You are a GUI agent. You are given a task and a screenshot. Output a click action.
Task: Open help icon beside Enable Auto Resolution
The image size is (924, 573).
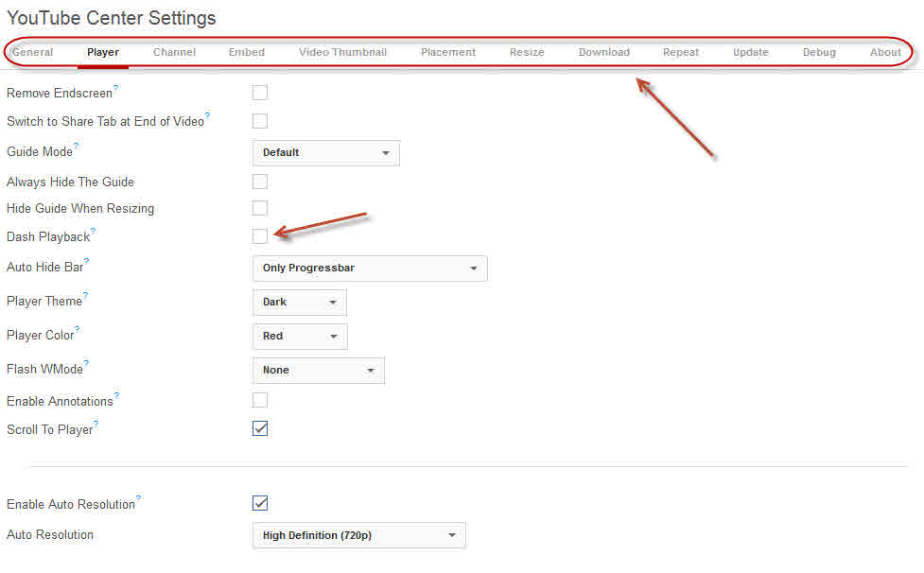(138, 497)
